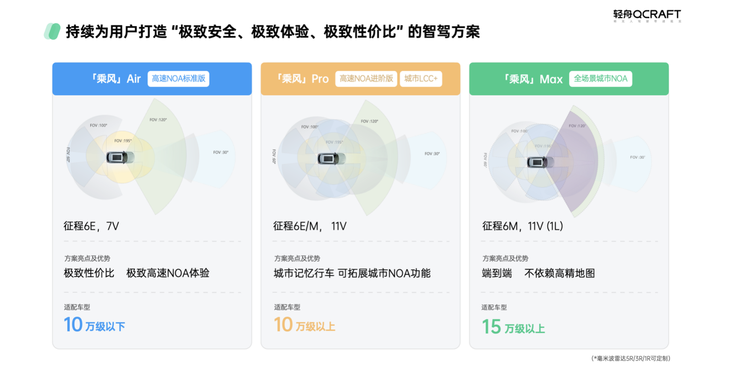Click the FOV 30° label in Pro diagram
The height and width of the screenshot is (380, 740).
click(x=432, y=154)
